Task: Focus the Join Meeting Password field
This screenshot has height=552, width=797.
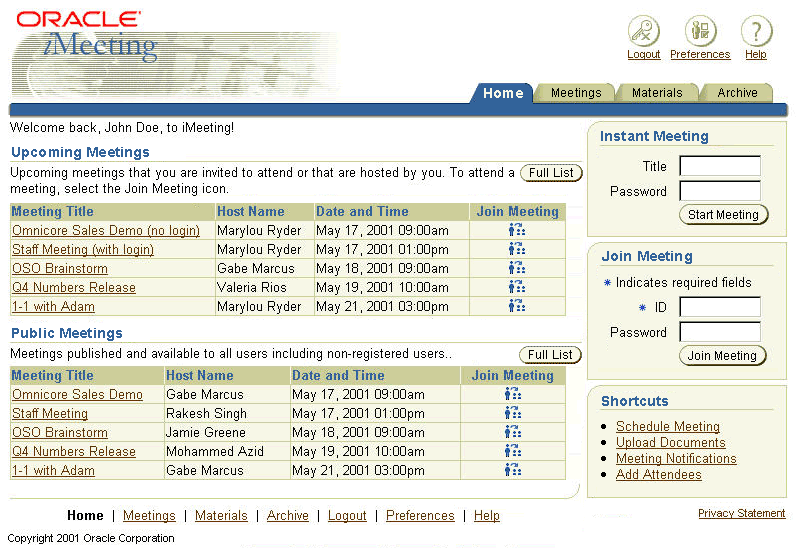Action: (x=720, y=332)
